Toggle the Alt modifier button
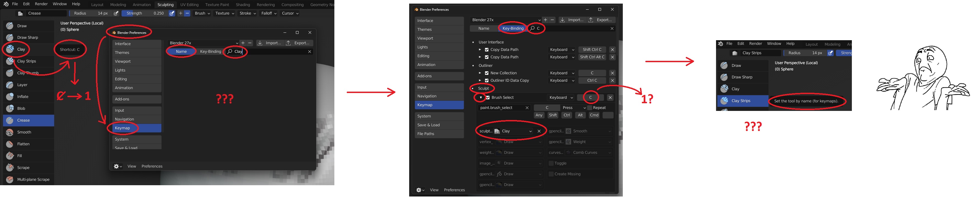 (x=580, y=115)
